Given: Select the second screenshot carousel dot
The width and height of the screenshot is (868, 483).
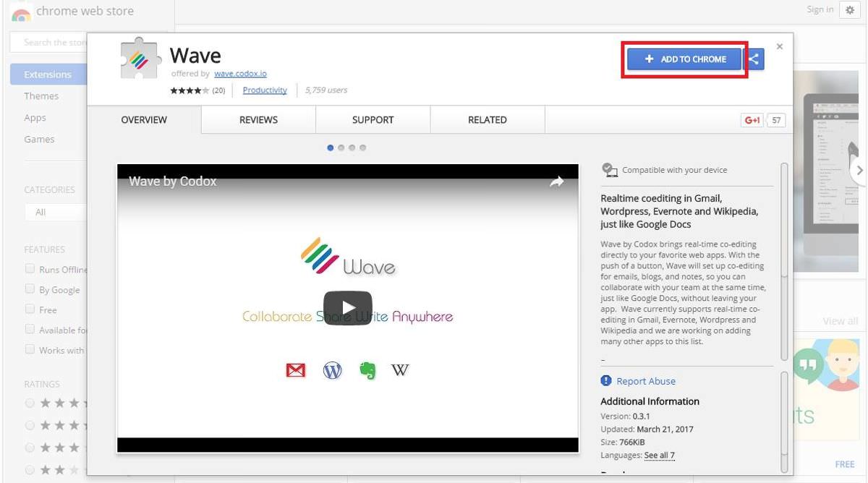Looking at the screenshot, I should point(341,148).
